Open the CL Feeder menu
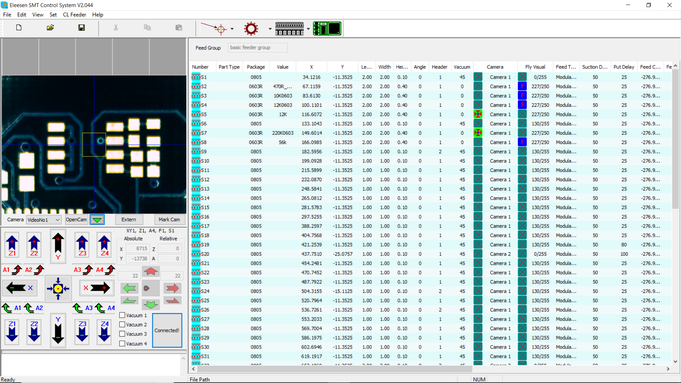 tap(74, 14)
